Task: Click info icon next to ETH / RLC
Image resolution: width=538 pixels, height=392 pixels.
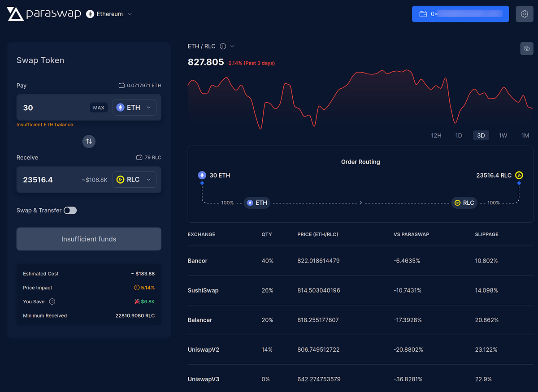Action: point(223,46)
